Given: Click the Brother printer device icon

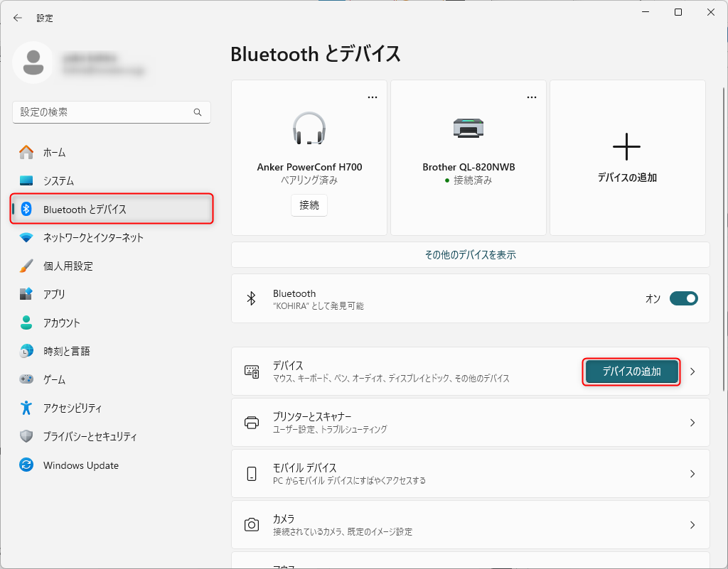Looking at the screenshot, I should click(x=469, y=128).
